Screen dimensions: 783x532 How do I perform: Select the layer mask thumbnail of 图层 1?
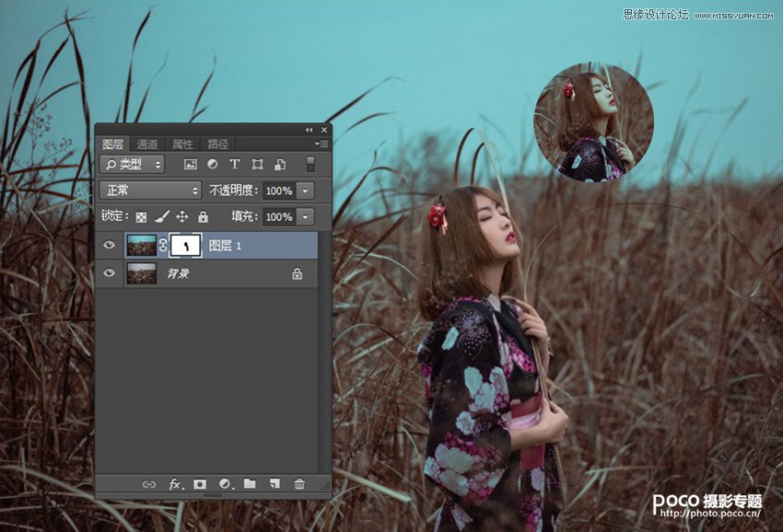click(x=186, y=246)
